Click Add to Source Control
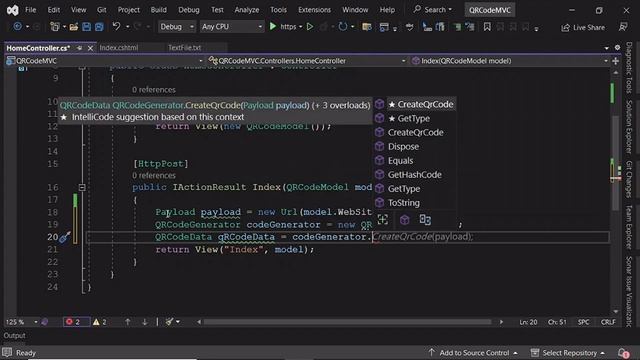Image resolution: width=640 pixels, height=360 pixels. tap(473, 353)
